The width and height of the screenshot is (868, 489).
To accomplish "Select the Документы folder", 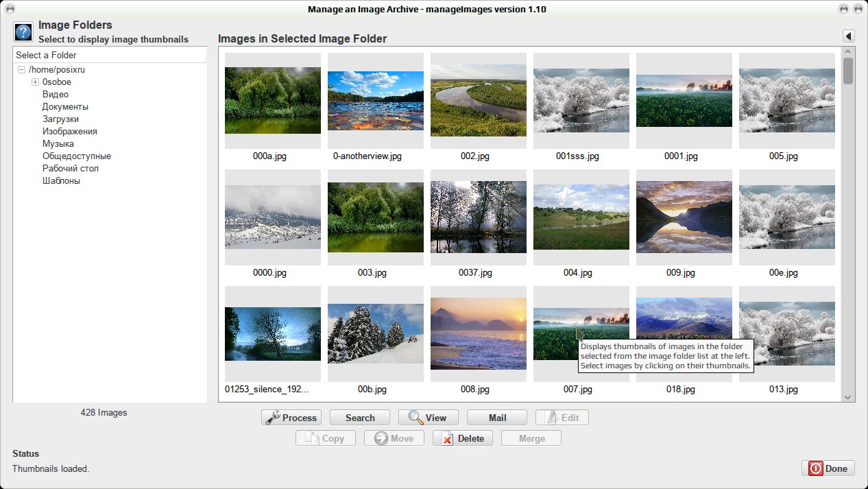I will pyautogui.click(x=65, y=107).
